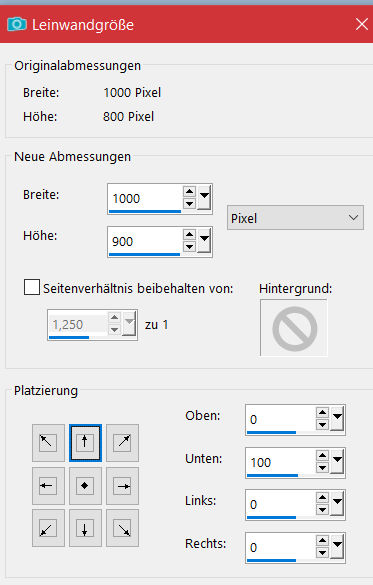Click into the Rechts input field
373x585 pixels.
(281, 547)
